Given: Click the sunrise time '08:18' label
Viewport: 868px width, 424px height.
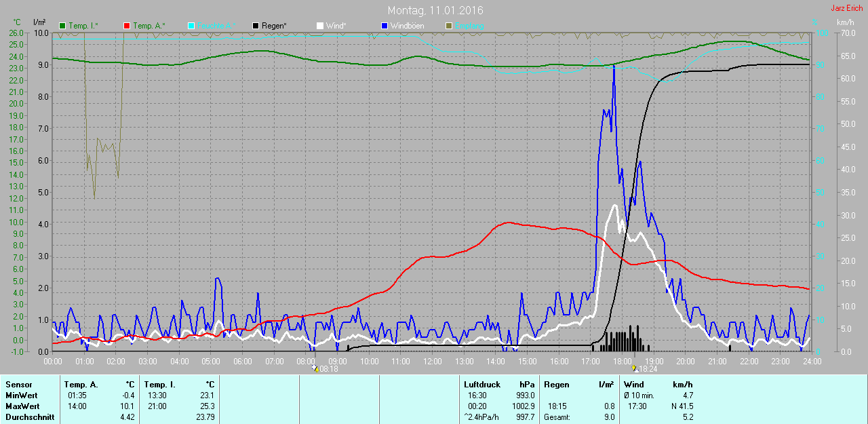Looking at the screenshot, I should [329, 369].
